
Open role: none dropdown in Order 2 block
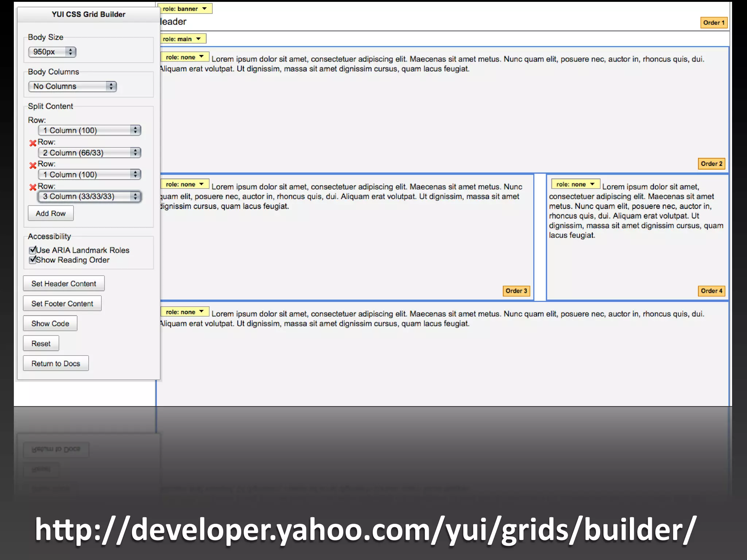click(x=185, y=57)
